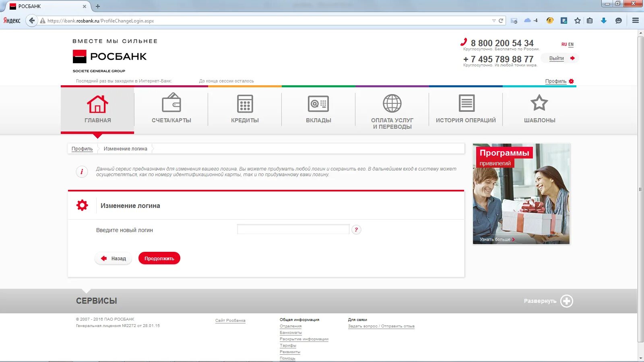Open the ШАБЛОНЫ templates section

pyautogui.click(x=539, y=109)
